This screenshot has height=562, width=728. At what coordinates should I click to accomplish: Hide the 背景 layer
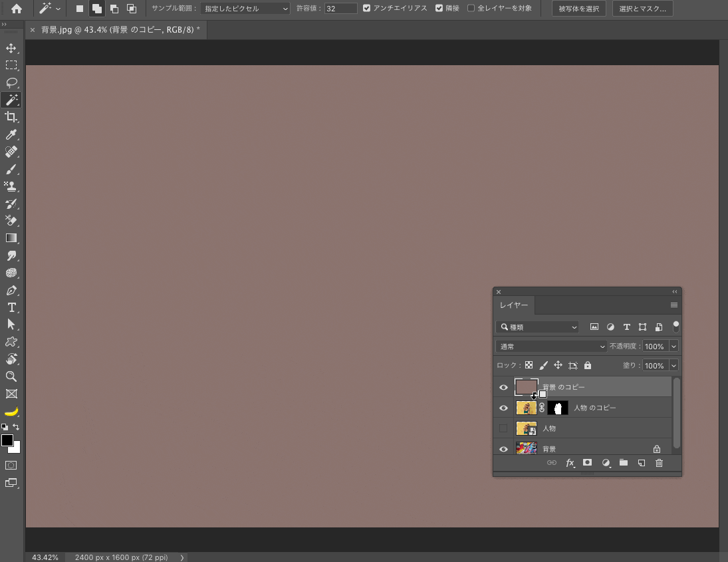coord(503,449)
